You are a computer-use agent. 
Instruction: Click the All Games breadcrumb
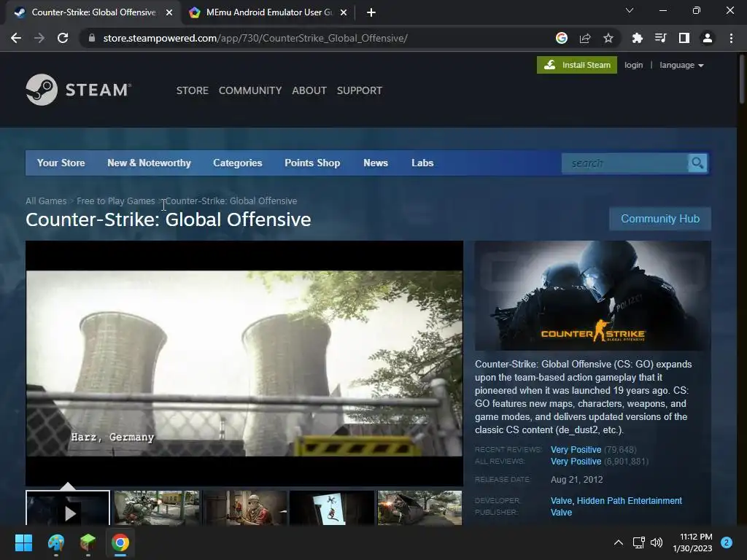[46, 201]
